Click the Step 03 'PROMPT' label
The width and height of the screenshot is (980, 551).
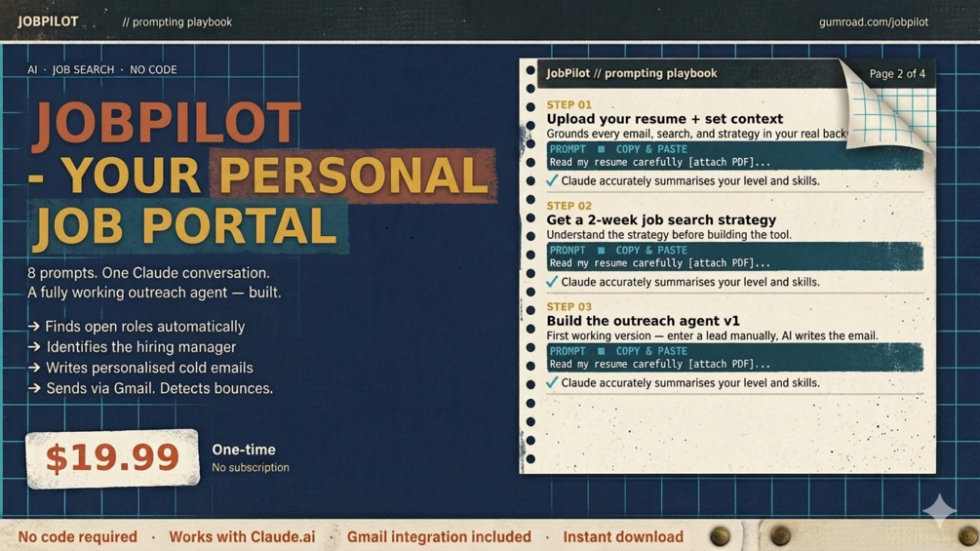coord(568,352)
